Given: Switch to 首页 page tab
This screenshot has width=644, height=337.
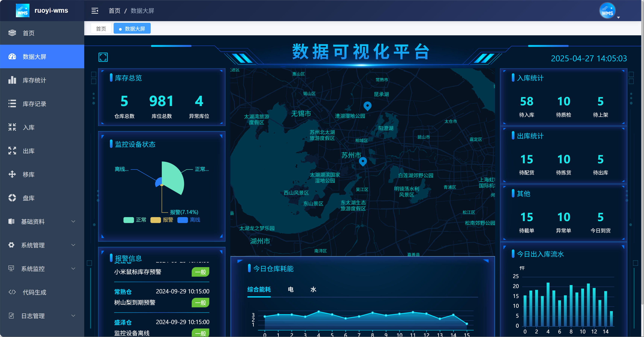Looking at the screenshot, I should pyautogui.click(x=101, y=29).
